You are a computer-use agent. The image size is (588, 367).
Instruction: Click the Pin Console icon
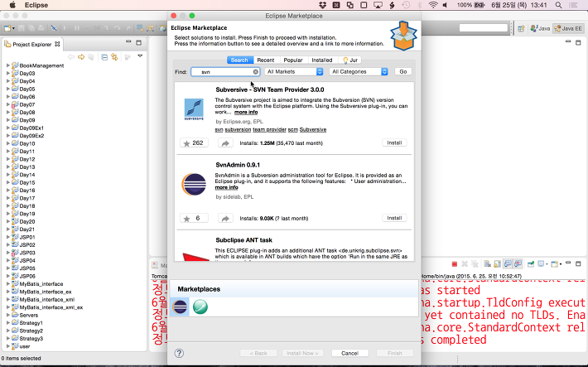(x=531, y=264)
